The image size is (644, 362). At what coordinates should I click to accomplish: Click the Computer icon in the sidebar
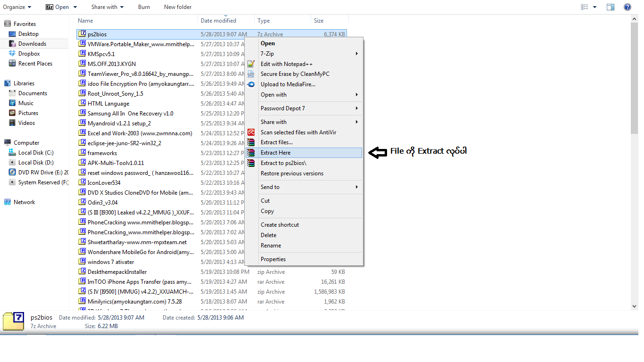click(8, 143)
